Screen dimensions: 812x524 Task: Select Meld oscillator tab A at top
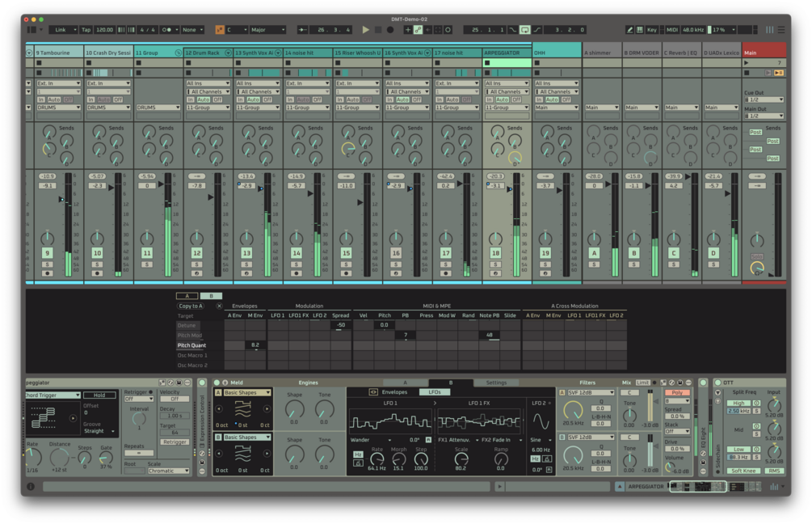[405, 382]
